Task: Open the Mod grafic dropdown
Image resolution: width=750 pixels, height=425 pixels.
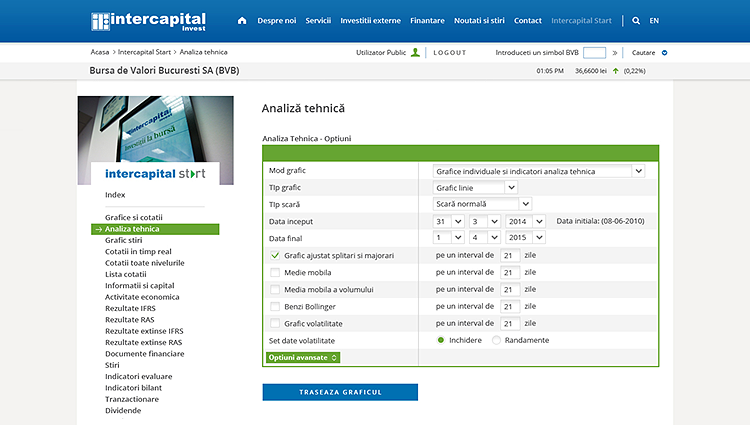Action: (539, 171)
